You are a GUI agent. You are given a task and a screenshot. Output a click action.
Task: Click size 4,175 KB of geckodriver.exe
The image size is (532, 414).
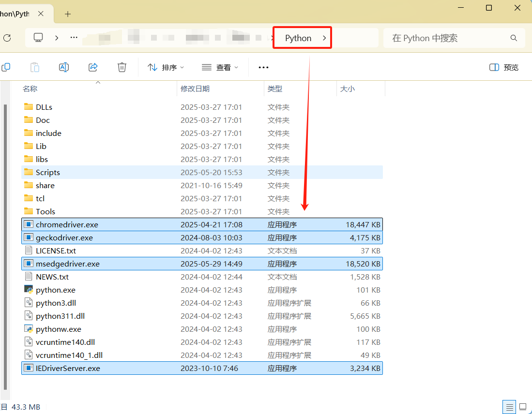coord(365,237)
